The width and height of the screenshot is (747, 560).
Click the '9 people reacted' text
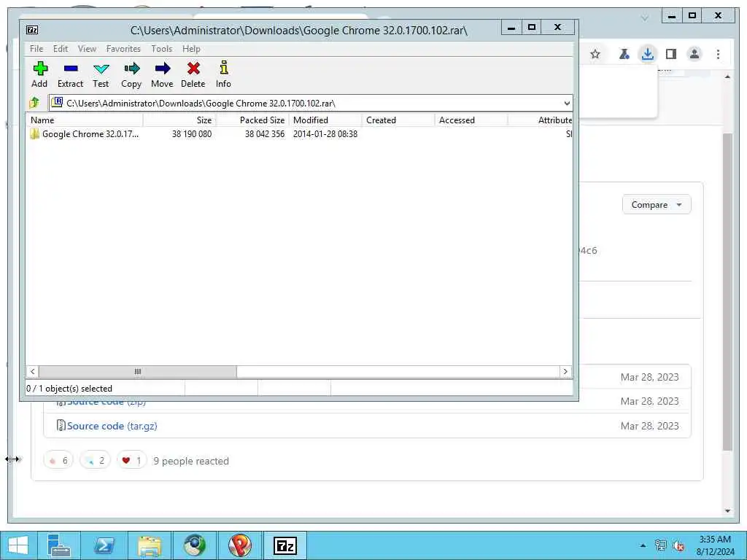tap(191, 461)
